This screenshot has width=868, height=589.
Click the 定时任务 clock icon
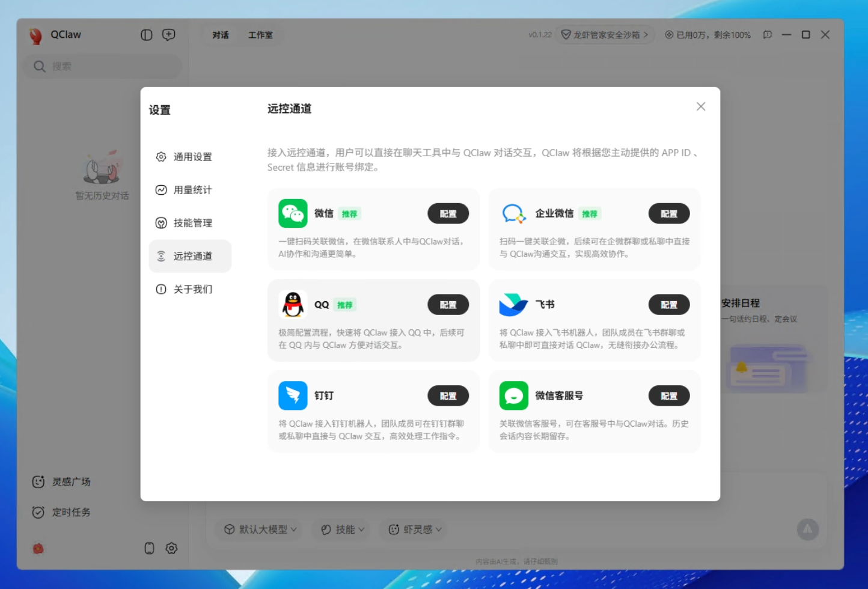(x=38, y=512)
